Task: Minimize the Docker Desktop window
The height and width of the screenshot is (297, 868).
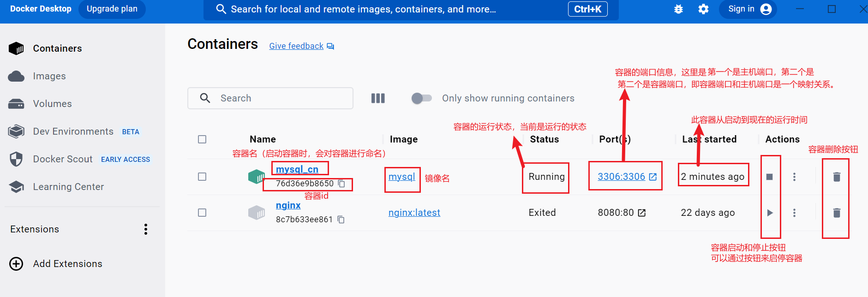Action: tap(800, 9)
